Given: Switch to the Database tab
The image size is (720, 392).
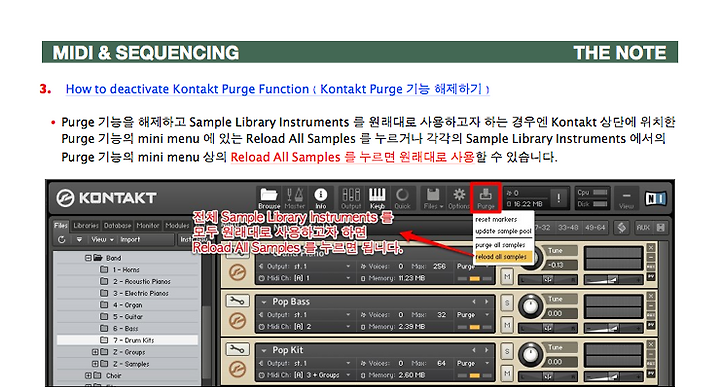Looking at the screenshot, I should point(118,225).
